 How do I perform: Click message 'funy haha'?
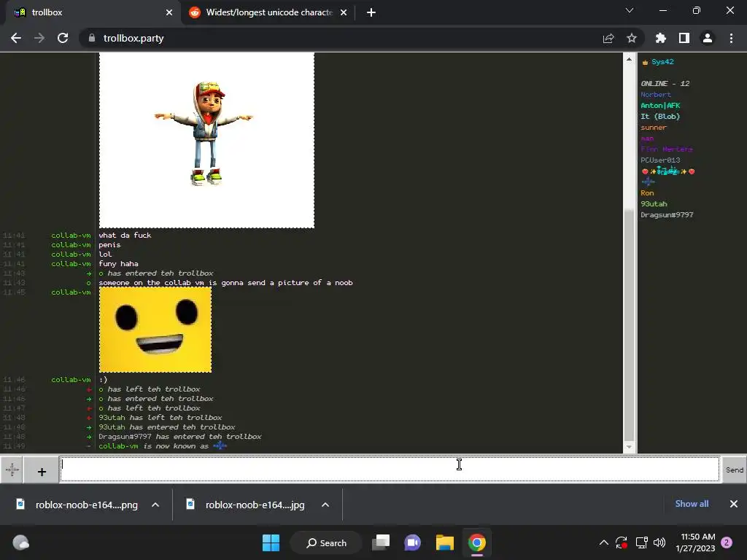(x=119, y=264)
